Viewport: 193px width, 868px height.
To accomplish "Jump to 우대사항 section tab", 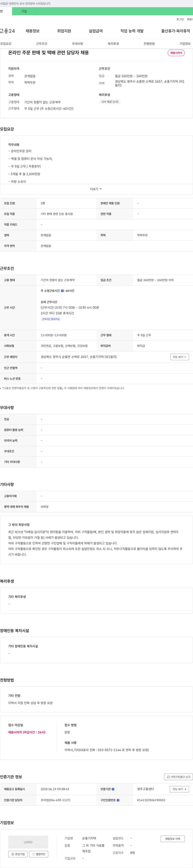I will pos(77,44).
